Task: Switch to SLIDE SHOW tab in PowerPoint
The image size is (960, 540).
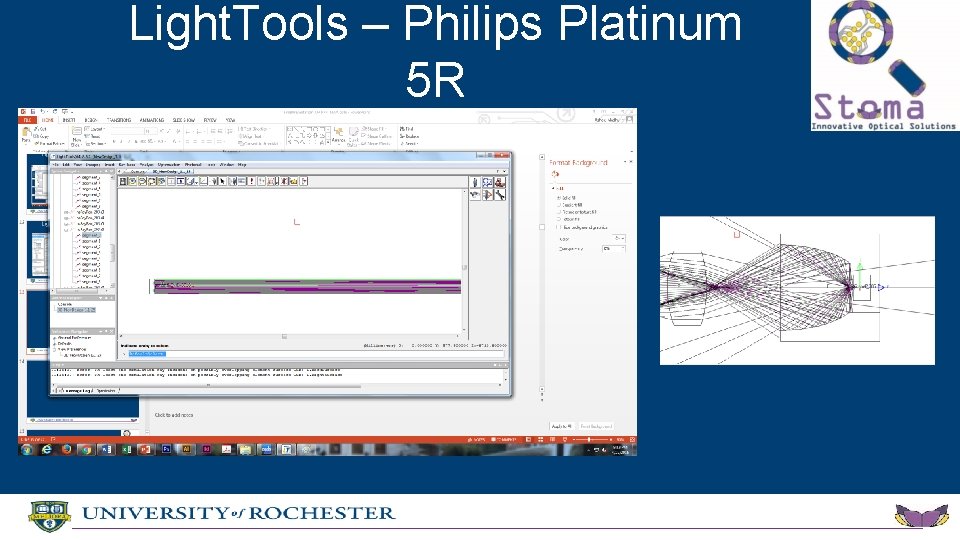Action: pos(184,121)
